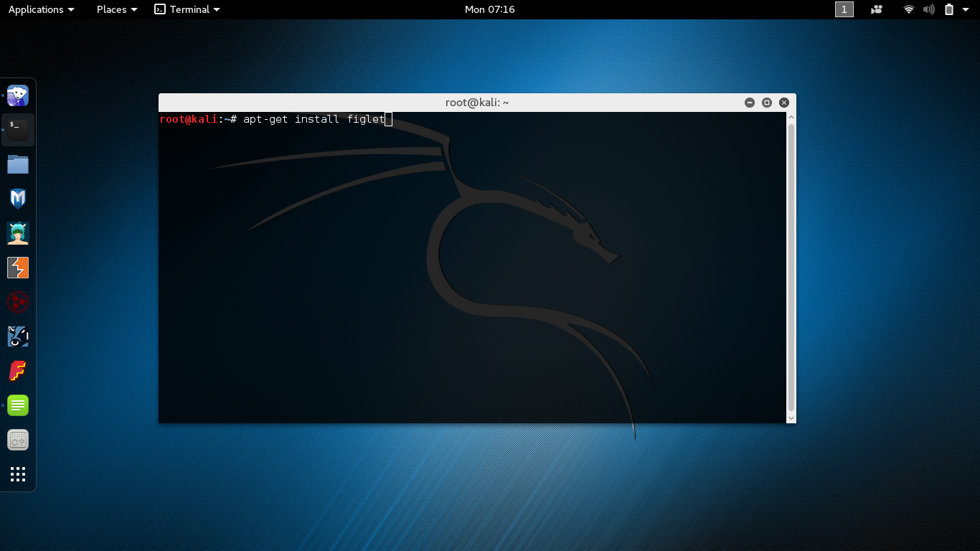The image size is (980, 551).
Task: Click the terminal command line after figlet
Action: click(388, 119)
